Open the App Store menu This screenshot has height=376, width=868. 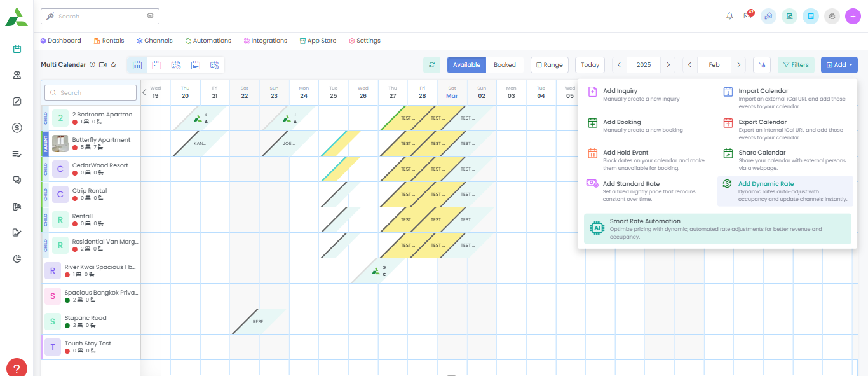pyautogui.click(x=318, y=41)
